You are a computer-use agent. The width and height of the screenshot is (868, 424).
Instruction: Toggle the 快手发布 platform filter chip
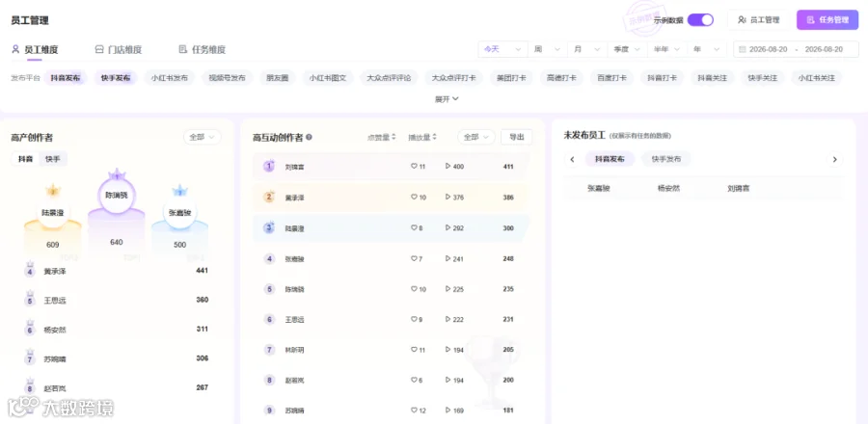tap(116, 78)
